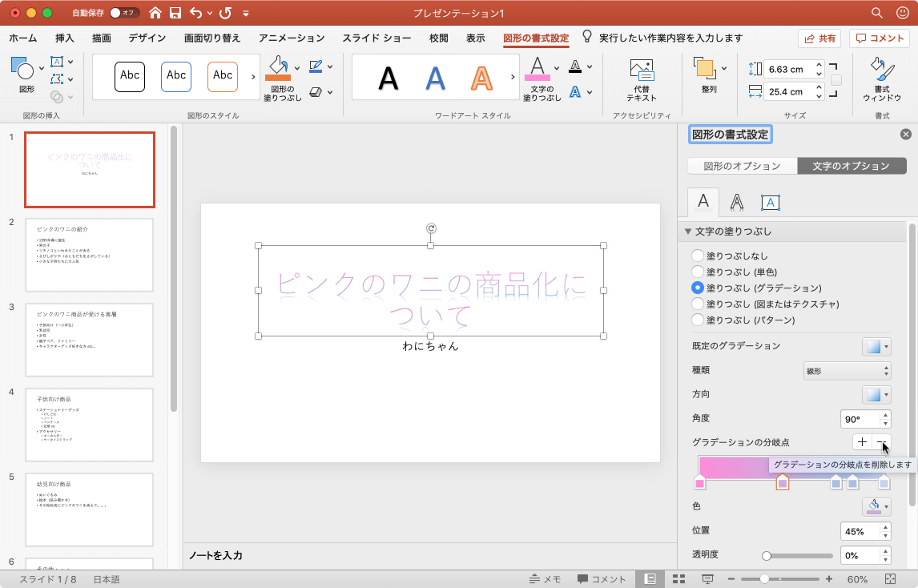The height and width of the screenshot is (588, 918).
Task: Toggle the 自動保存 autosave switch
Action: click(x=124, y=13)
